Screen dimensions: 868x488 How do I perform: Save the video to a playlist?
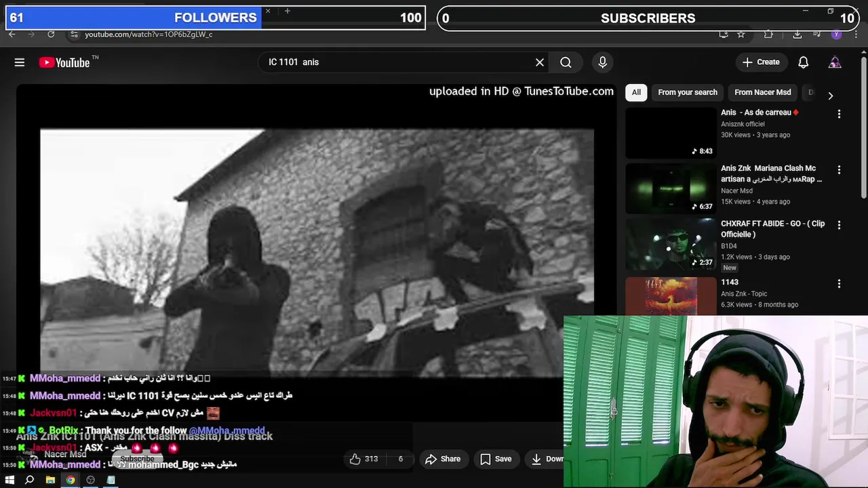pyautogui.click(x=496, y=459)
